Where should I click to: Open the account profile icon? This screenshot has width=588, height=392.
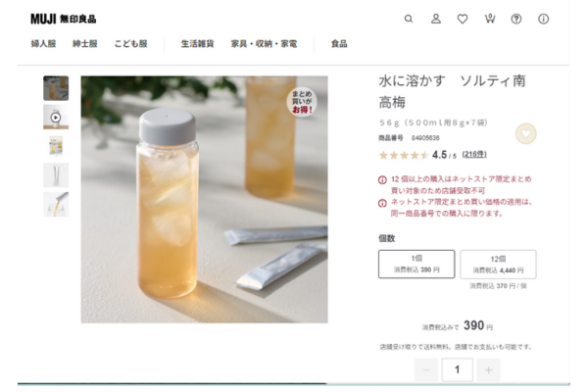point(436,19)
